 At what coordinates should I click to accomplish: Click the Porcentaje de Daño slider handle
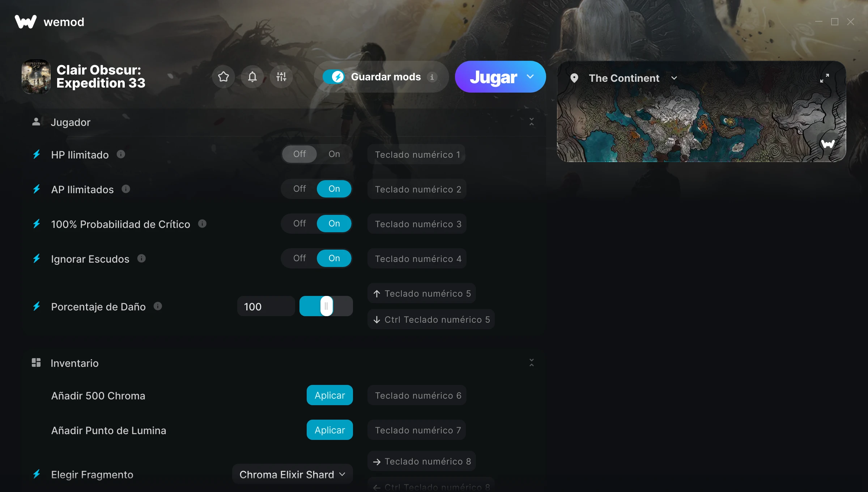click(x=327, y=306)
